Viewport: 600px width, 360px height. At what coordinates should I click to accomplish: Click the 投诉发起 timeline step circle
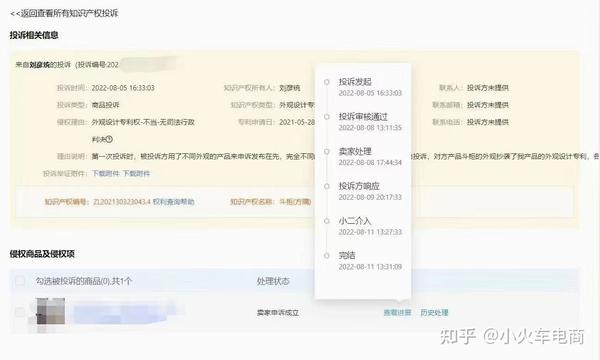point(326,82)
